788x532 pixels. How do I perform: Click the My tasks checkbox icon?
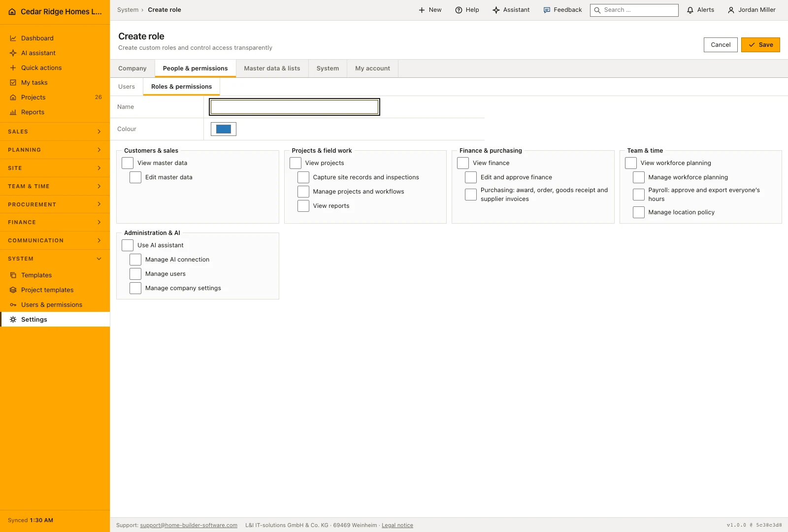pos(13,83)
